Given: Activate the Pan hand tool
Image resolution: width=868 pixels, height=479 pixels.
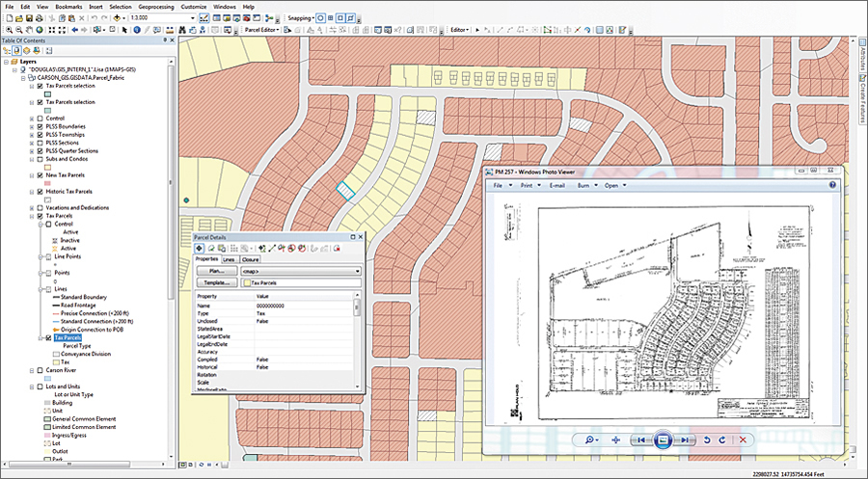Looking at the screenshot, I should pos(30,30).
